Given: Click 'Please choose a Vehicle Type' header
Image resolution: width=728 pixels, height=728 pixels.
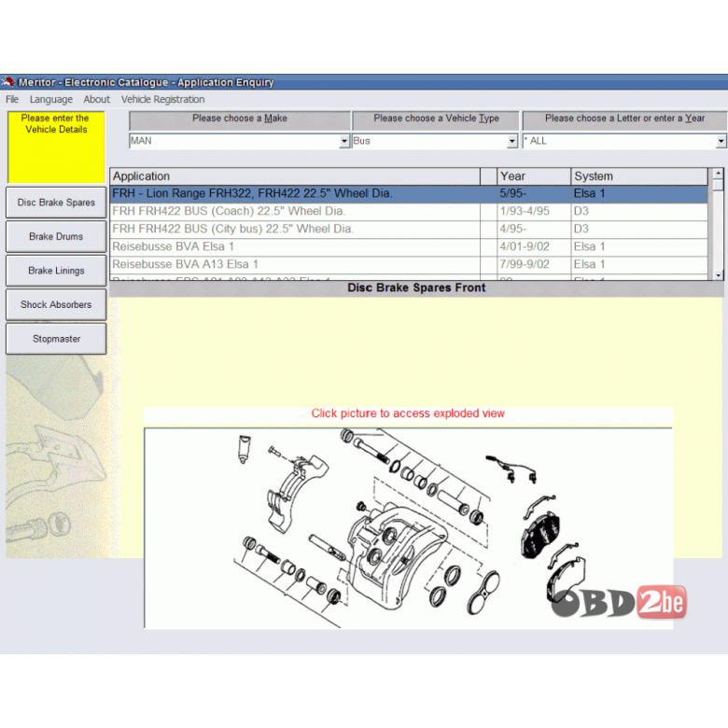Looking at the screenshot, I should point(436,119).
